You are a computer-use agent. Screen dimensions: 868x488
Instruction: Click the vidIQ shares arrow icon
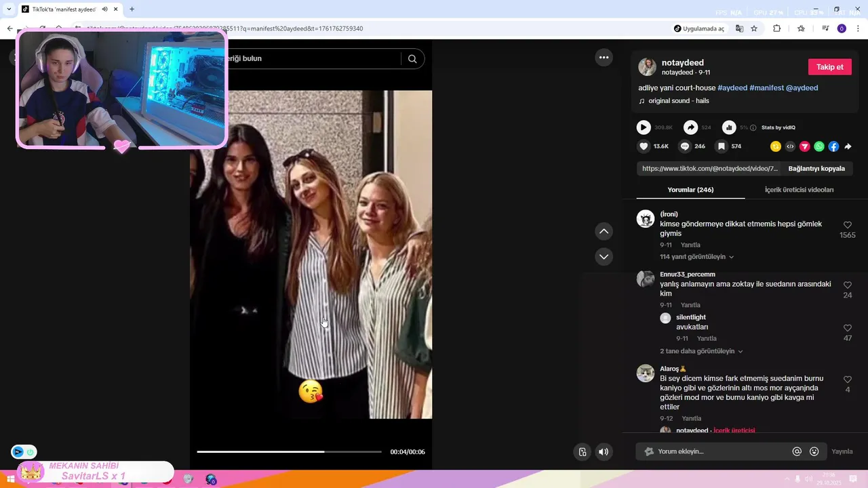690,127
